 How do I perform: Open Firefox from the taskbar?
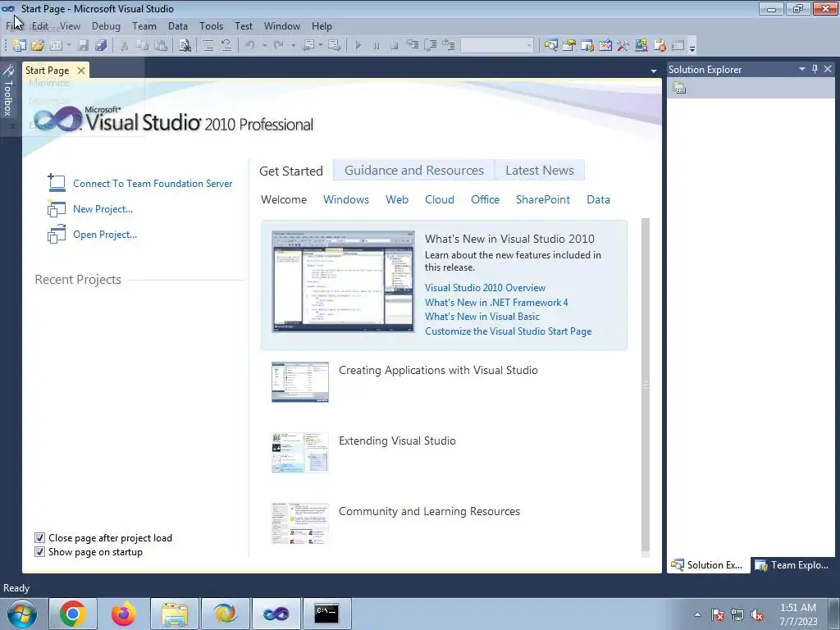124,614
